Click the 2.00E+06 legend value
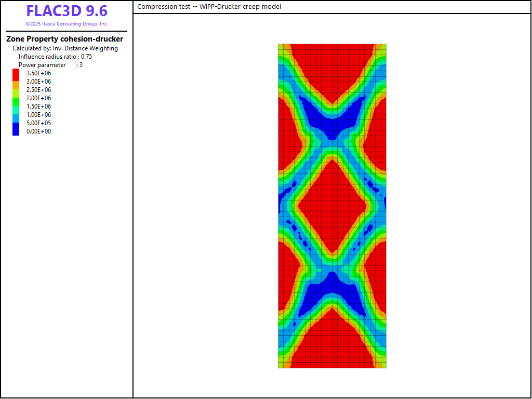The image size is (532, 399). pyautogui.click(x=38, y=98)
